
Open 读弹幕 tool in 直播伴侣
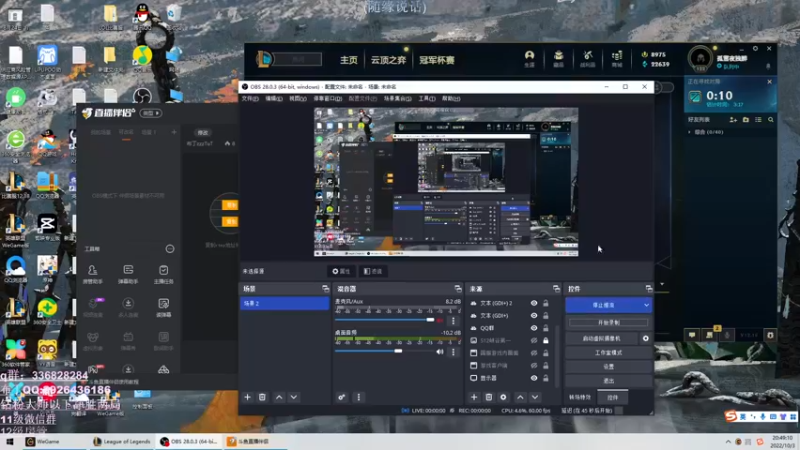[163, 308]
